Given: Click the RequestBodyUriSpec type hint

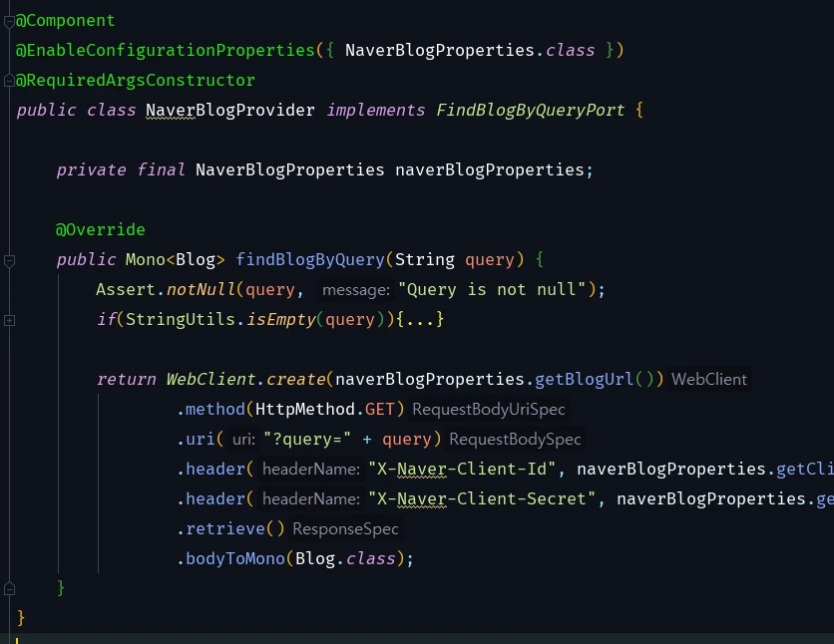Looking at the screenshot, I should click(488, 410).
